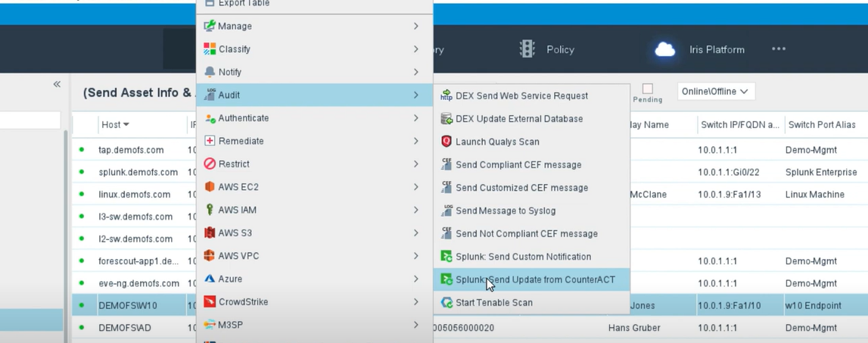Viewport: 868px width, 343px height.
Task: Click the Remediate red cross icon
Action: pos(210,141)
